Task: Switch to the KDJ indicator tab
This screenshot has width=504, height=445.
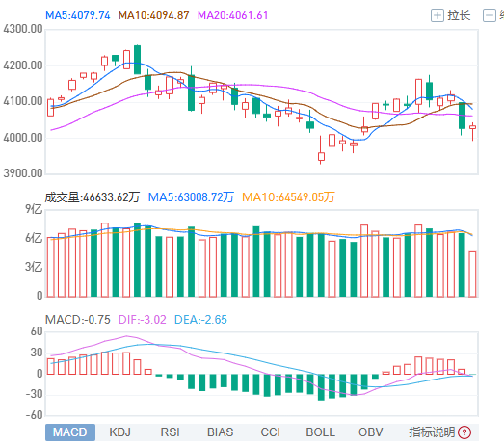Action: (x=119, y=432)
